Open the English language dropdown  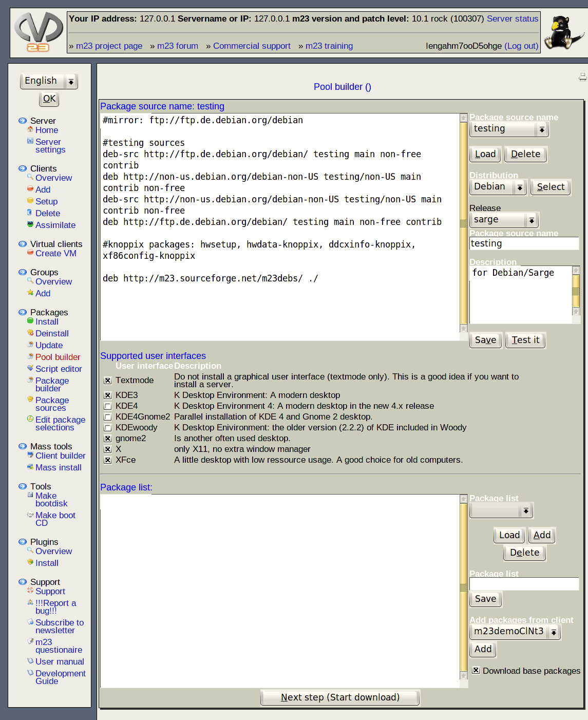[49, 81]
